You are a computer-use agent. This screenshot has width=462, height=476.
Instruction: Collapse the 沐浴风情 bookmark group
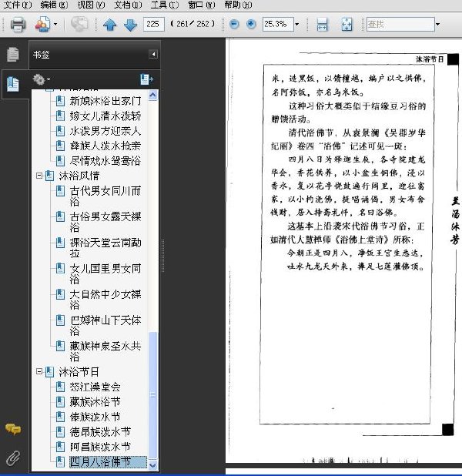(x=38, y=176)
